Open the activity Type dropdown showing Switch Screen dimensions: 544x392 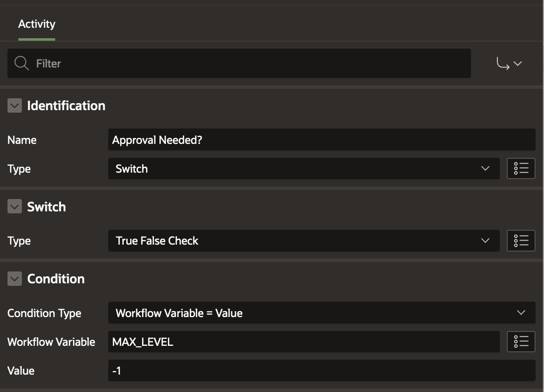303,169
